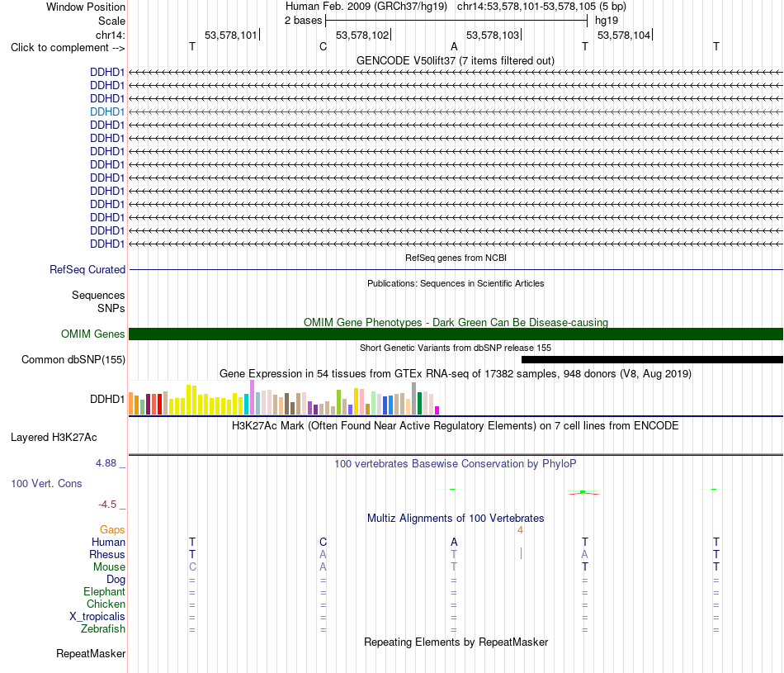Click base C in the complement sequence row
This screenshot has height=673, width=784.
pyautogui.click(x=323, y=46)
